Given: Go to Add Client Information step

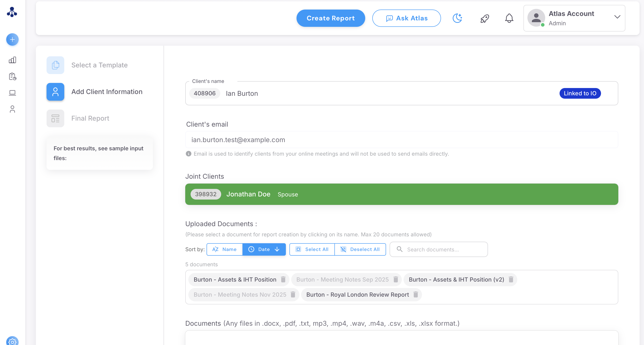Looking at the screenshot, I should coord(94,92).
